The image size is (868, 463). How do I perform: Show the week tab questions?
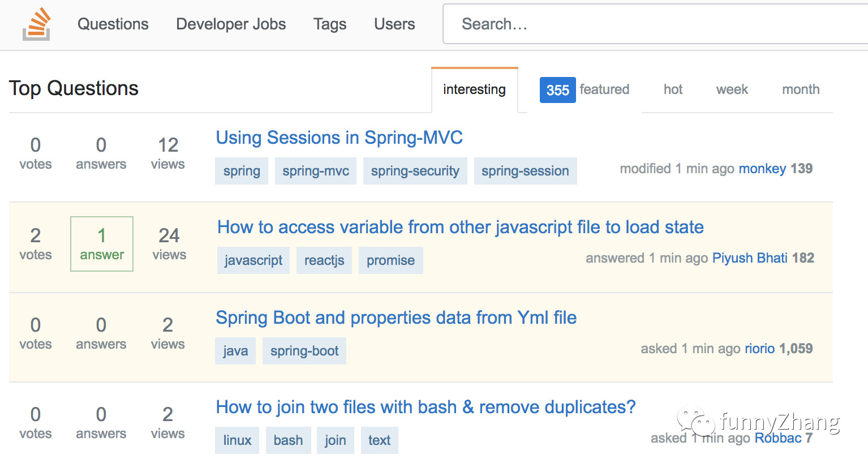pos(732,89)
